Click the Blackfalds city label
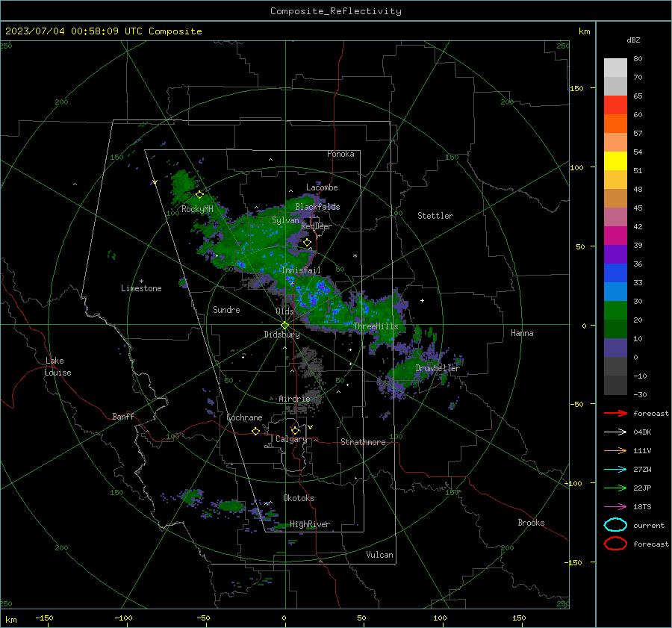The height and width of the screenshot is (628, 672). tap(317, 207)
